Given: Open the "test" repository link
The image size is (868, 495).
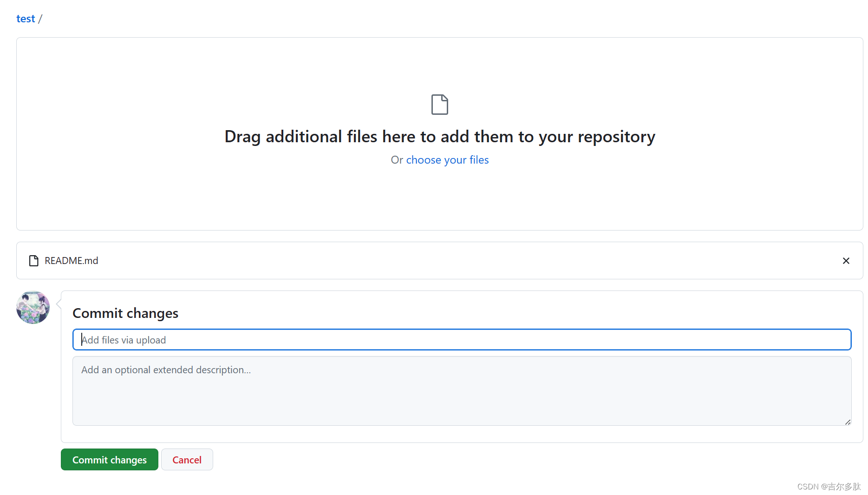Looking at the screenshot, I should [26, 18].
